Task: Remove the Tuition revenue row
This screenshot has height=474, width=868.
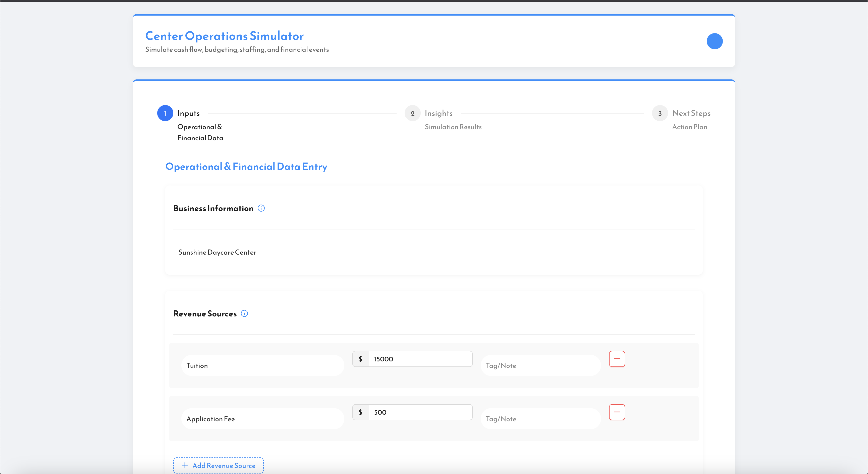Action: (x=617, y=359)
